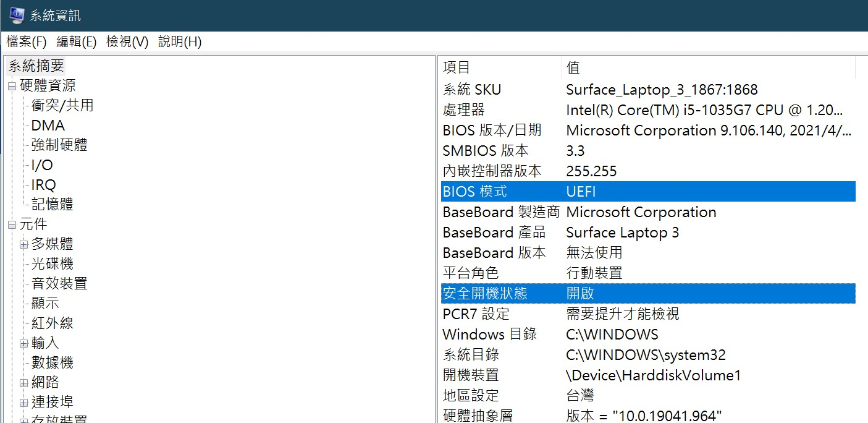
Task: Select 網路 in the tree
Action: tap(45, 382)
